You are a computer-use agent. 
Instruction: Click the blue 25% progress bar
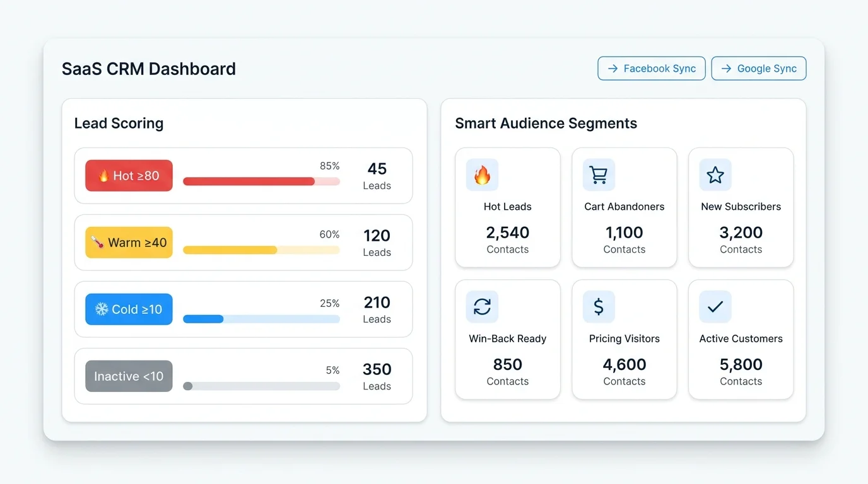tap(261, 319)
